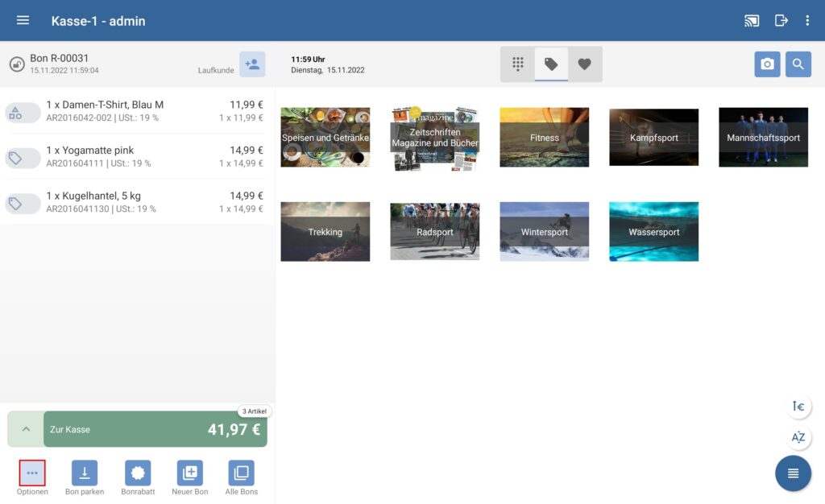Switch to the numeric keypad tab

[518, 64]
